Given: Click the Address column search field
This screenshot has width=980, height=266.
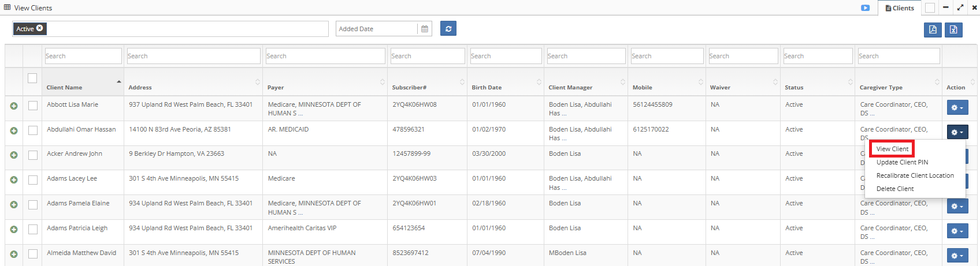Looking at the screenshot, I should pos(193,56).
